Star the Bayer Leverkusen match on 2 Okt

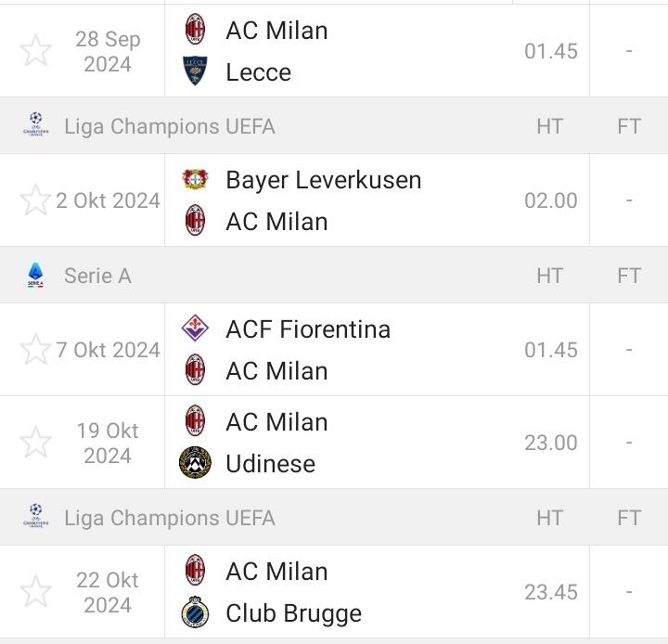(35, 200)
